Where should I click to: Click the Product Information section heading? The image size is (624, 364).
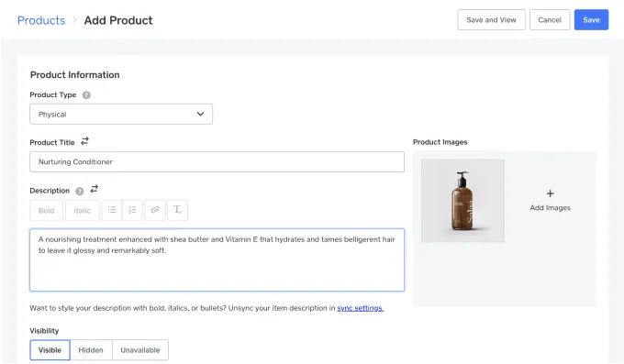[x=75, y=75]
